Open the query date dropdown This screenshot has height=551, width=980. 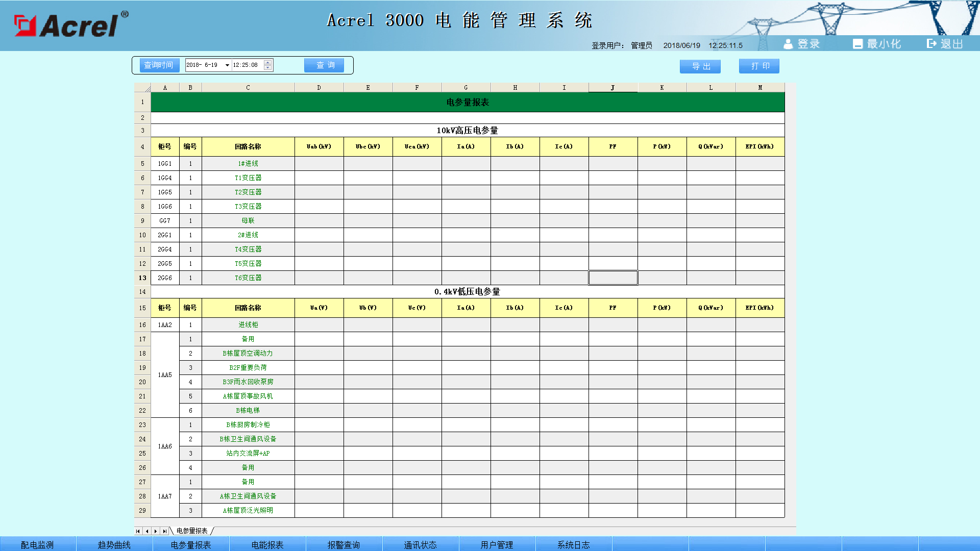click(x=227, y=65)
